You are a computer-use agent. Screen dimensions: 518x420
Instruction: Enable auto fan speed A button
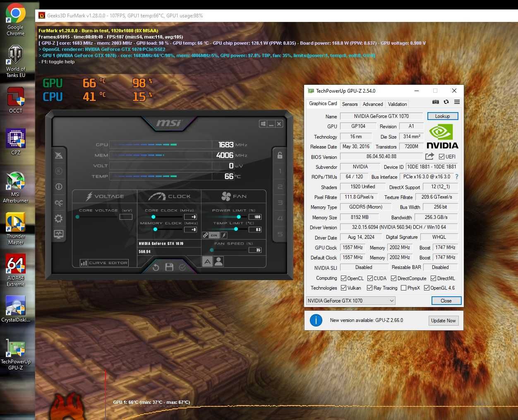pos(207,262)
